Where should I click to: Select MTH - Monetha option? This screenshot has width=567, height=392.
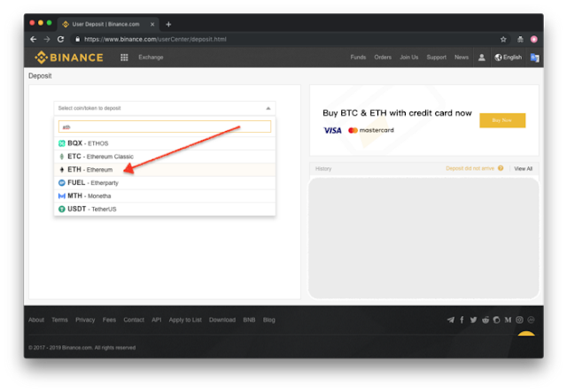coord(165,196)
